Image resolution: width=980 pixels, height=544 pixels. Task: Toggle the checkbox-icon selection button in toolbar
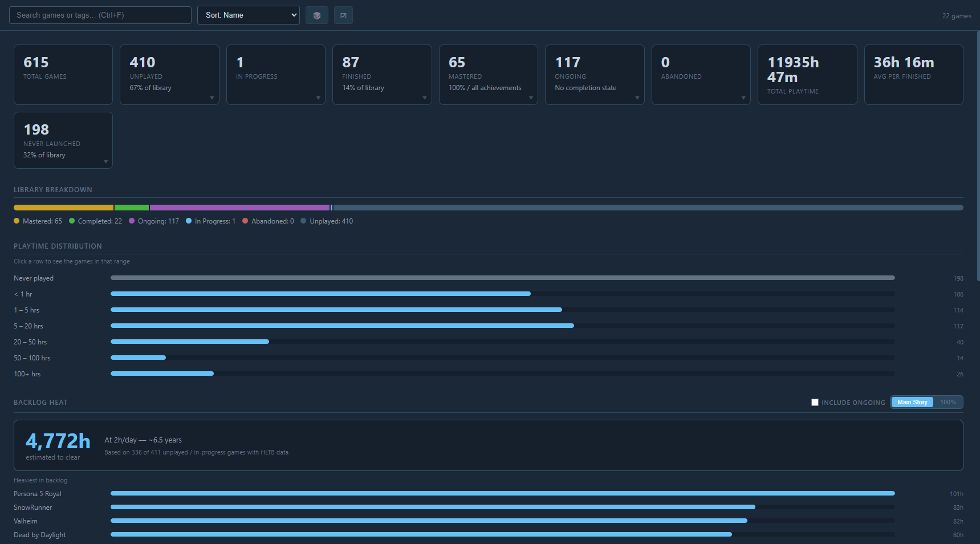(343, 15)
